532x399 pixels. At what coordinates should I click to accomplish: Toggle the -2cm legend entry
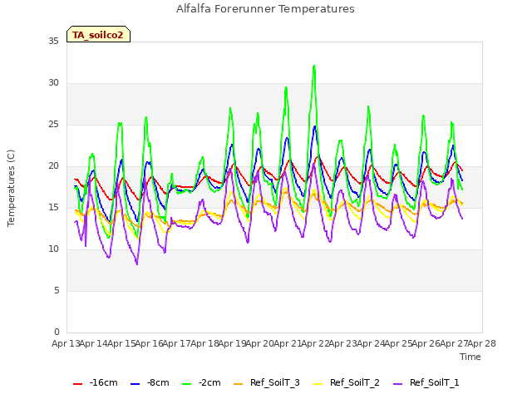(201, 382)
